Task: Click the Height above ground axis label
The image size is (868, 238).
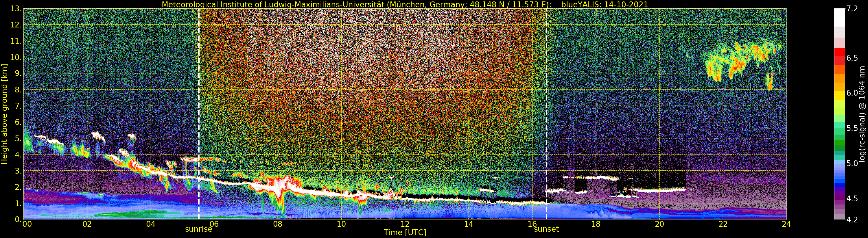Action: [x=4, y=114]
